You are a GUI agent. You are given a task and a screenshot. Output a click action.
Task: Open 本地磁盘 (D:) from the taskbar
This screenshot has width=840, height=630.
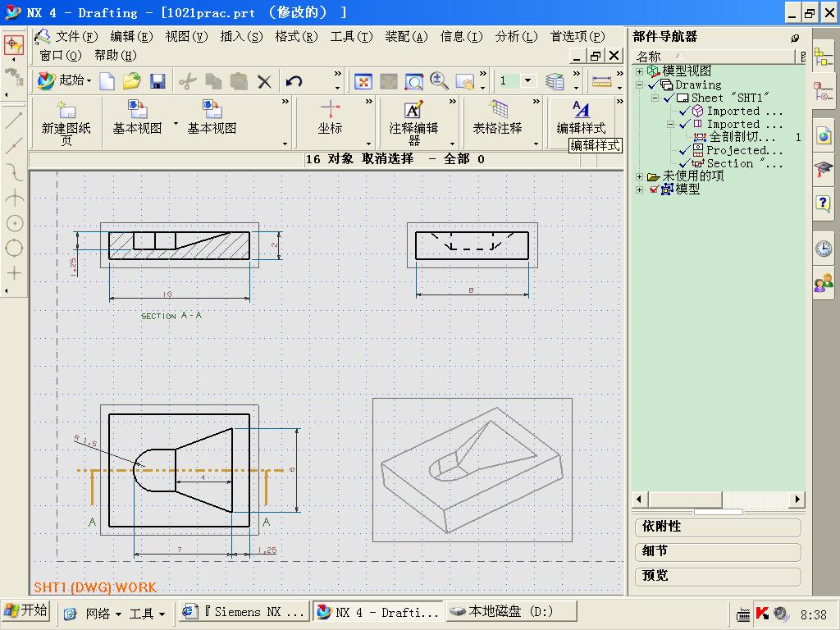[x=512, y=611]
